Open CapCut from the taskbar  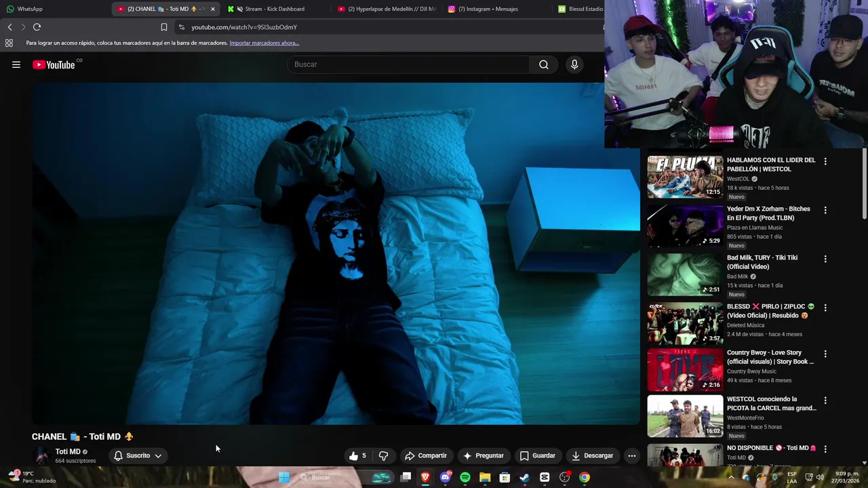click(x=545, y=477)
